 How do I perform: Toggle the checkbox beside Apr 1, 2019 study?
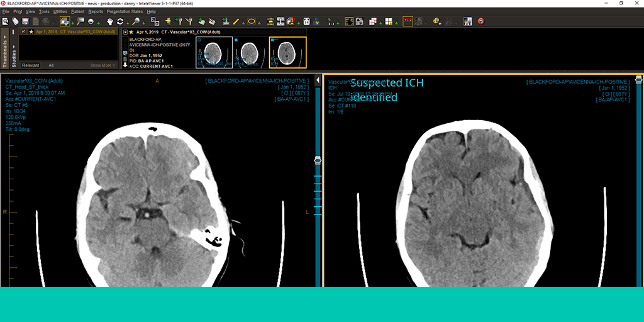[x=23, y=31]
